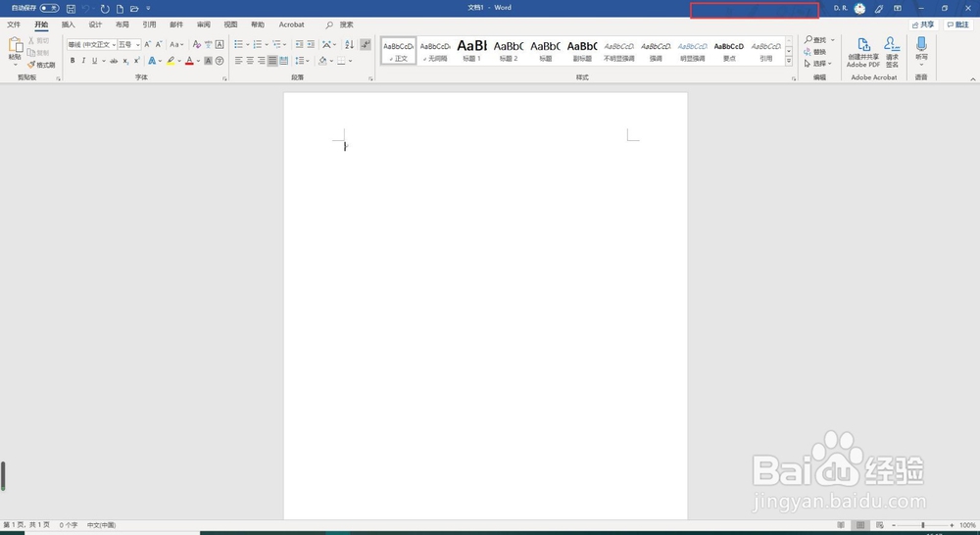Apply numbered list
The height and width of the screenshot is (535, 980).
coord(257,44)
